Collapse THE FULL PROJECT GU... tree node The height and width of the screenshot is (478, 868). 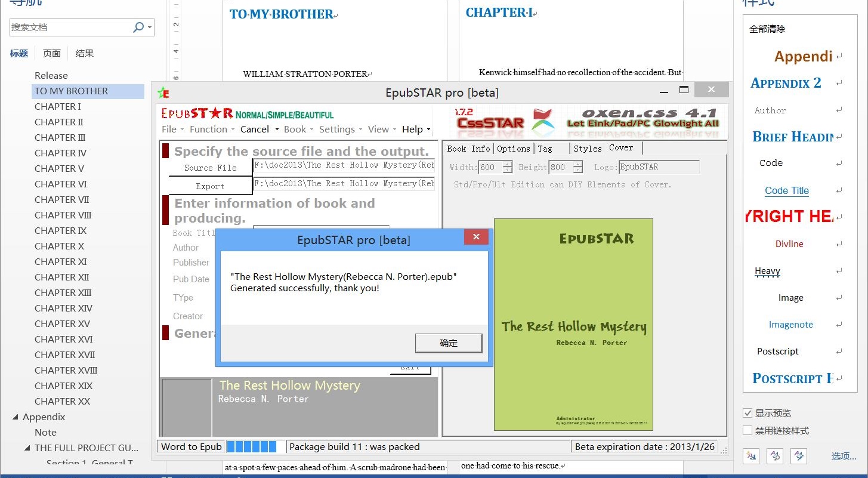tap(27, 448)
